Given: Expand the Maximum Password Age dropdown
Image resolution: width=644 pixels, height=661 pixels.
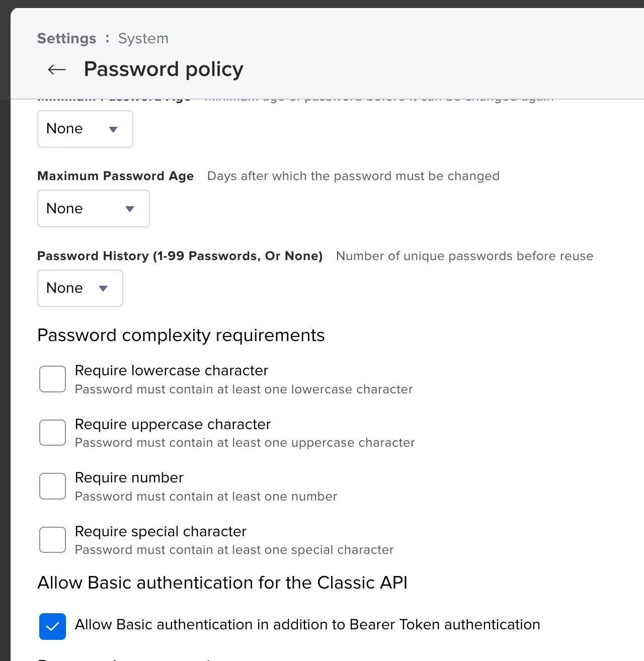Looking at the screenshot, I should coord(93,208).
